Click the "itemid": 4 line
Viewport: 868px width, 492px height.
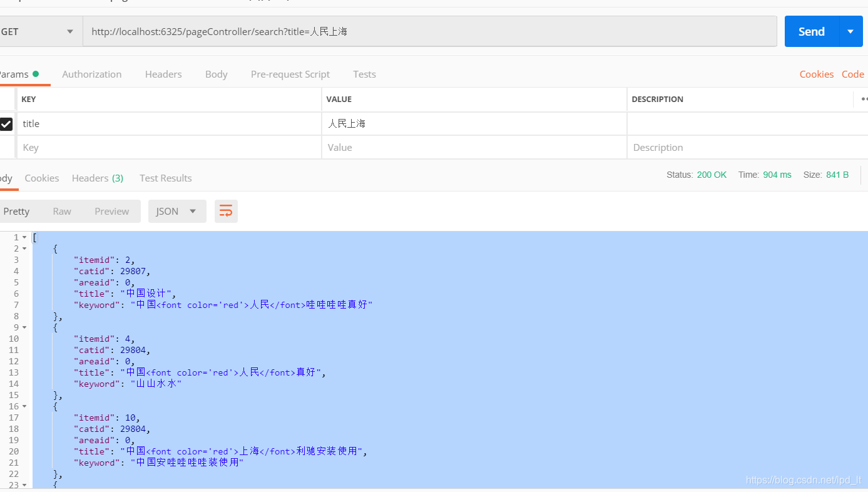[x=105, y=339]
